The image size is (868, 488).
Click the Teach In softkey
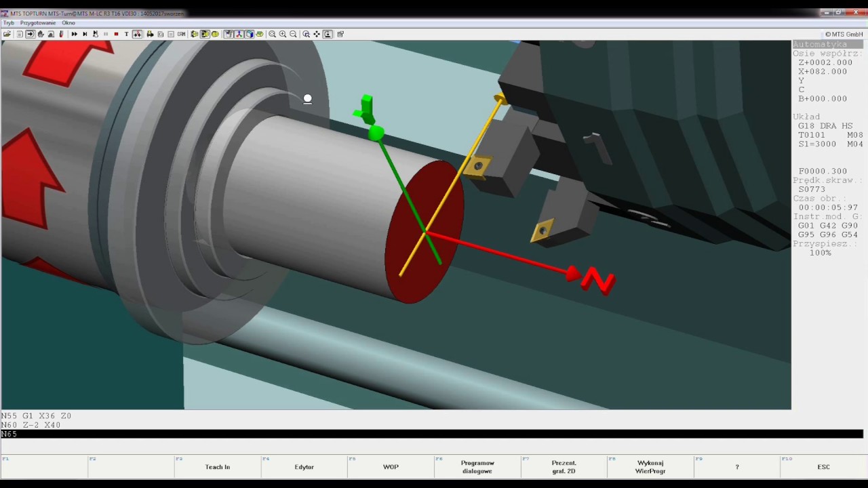click(218, 467)
